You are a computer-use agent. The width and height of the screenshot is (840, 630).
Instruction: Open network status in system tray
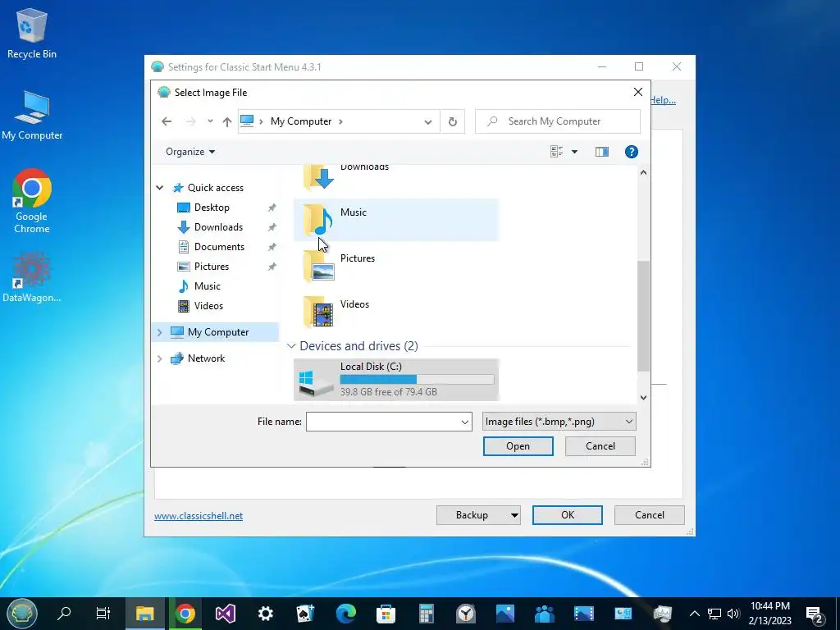[714, 614]
